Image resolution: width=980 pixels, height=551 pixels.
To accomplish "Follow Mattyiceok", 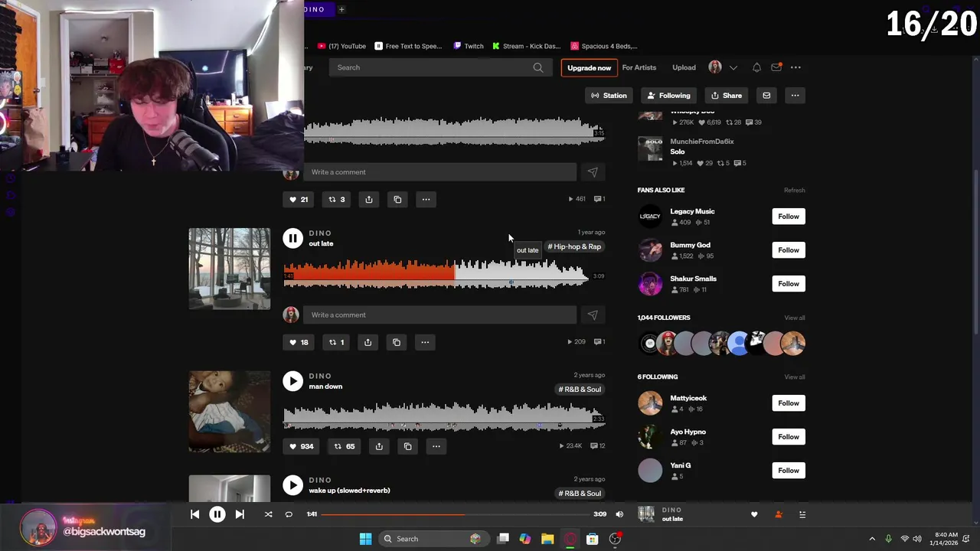I will [x=789, y=403].
